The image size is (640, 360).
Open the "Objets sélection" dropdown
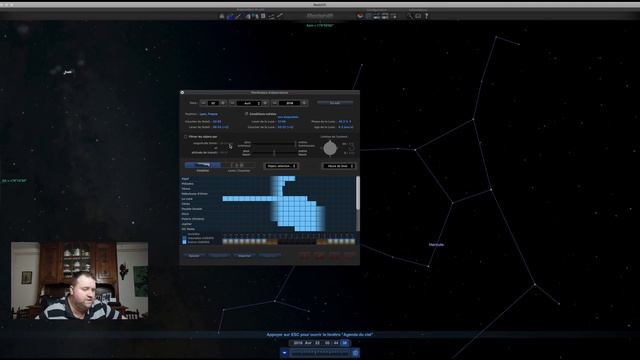(281, 166)
